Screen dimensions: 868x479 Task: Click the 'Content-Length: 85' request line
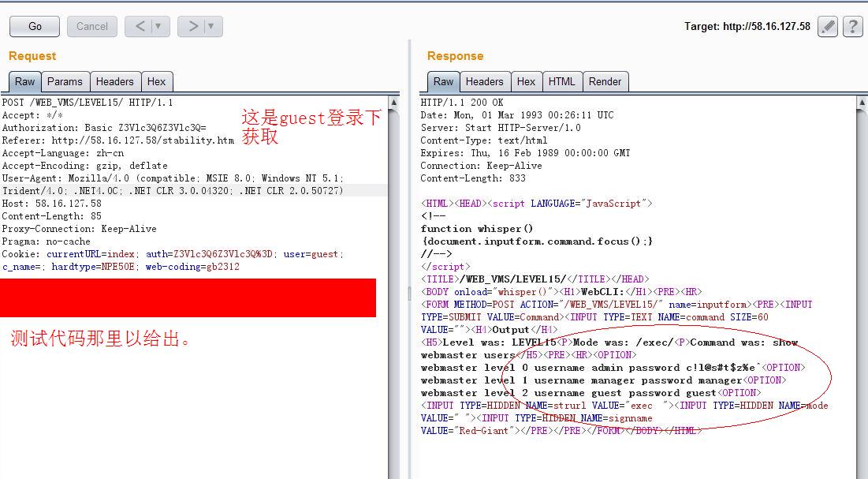[52, 216]
